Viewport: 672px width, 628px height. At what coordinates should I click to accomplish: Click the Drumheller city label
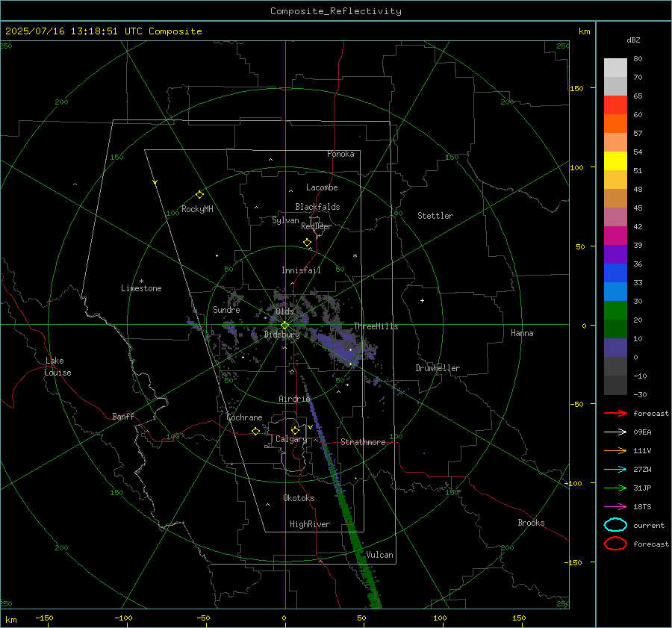click(438, 368)
